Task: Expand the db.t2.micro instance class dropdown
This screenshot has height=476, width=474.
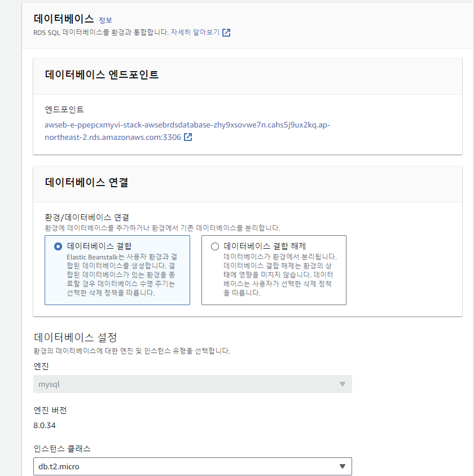Action: pyautogui.click(x=192, y=466)
